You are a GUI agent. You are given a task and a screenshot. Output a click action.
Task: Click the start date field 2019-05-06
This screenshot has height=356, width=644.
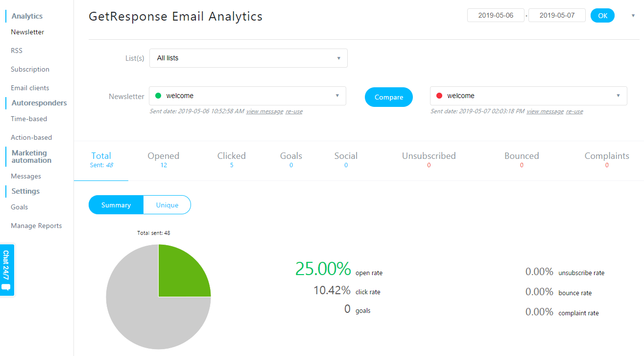click(496, 15)
